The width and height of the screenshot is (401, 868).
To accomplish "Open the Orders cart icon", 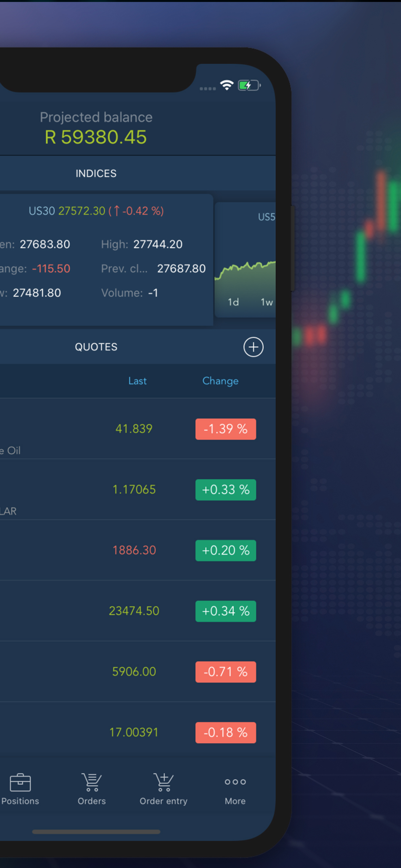I will click(92, 782).
